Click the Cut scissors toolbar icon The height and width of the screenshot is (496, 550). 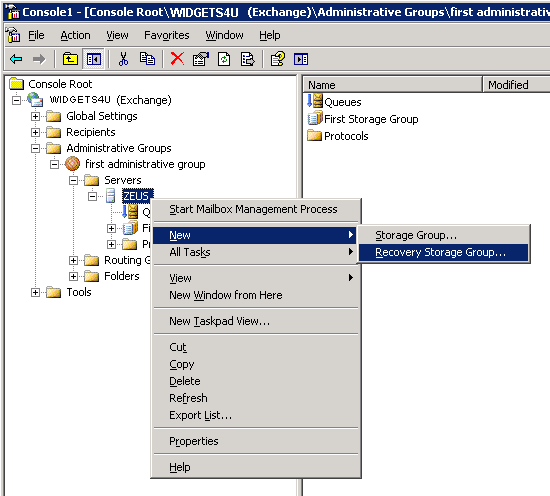point(123,59)
